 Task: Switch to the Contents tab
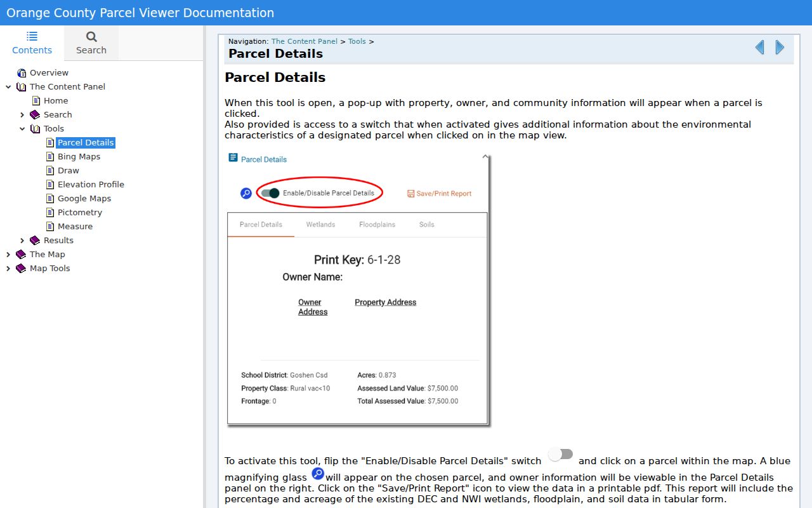[32, 43]
